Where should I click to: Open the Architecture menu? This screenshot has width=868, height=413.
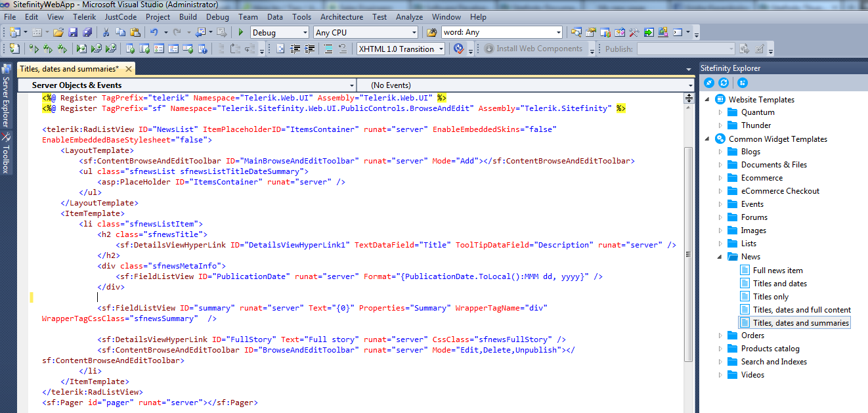tap(341, 17)
